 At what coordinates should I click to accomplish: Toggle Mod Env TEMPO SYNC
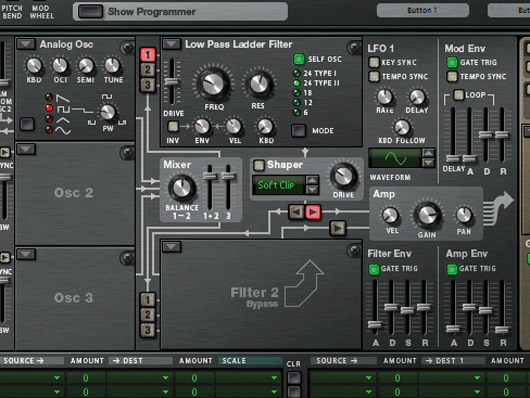[452, 76]
